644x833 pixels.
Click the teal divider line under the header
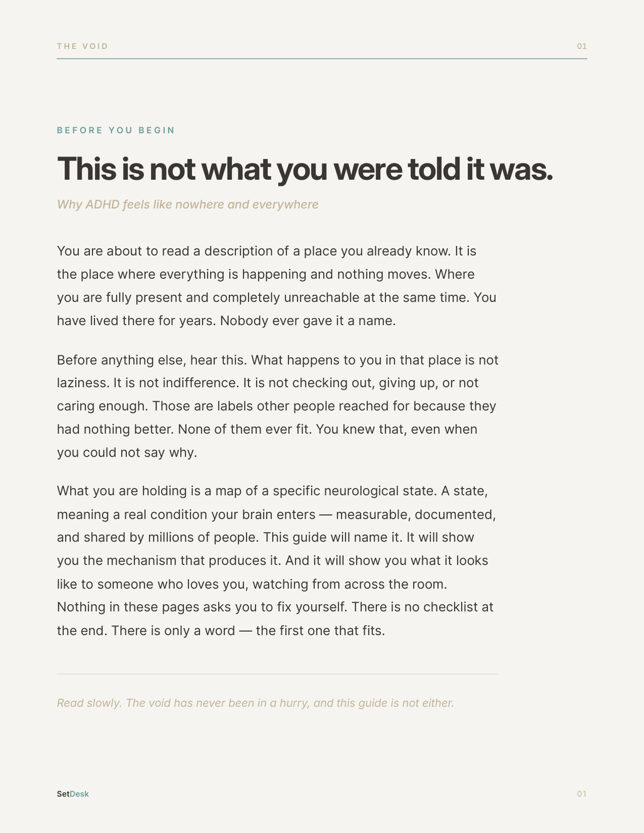[322, 59]
